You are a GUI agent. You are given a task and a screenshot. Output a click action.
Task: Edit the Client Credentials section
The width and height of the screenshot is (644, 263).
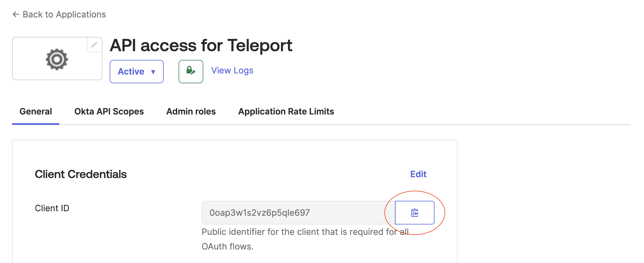[418, 174]
